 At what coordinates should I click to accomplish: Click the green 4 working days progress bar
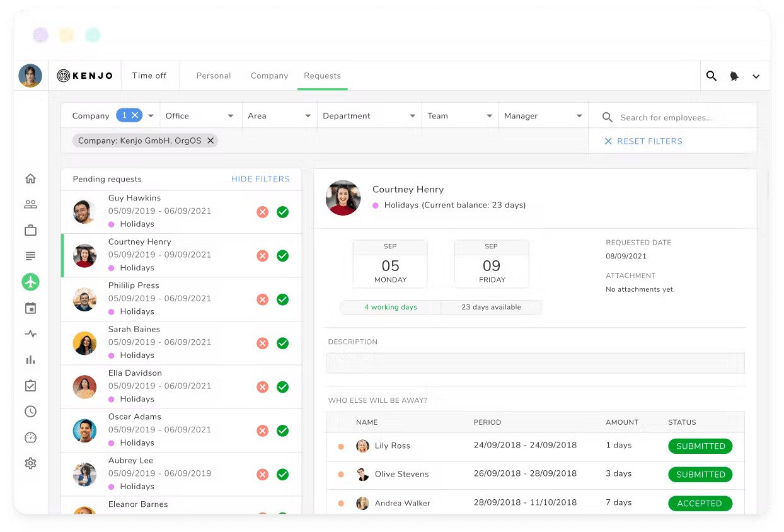389,307
